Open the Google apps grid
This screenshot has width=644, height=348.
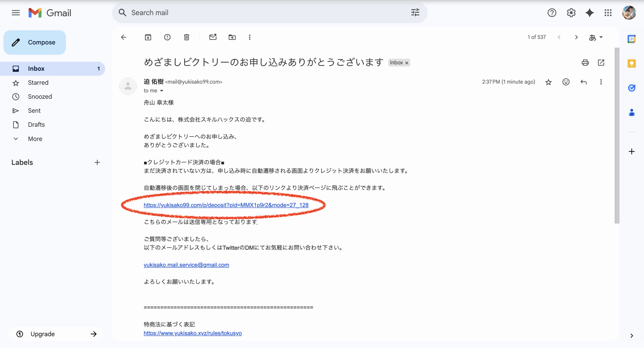[x=608, y=13]
